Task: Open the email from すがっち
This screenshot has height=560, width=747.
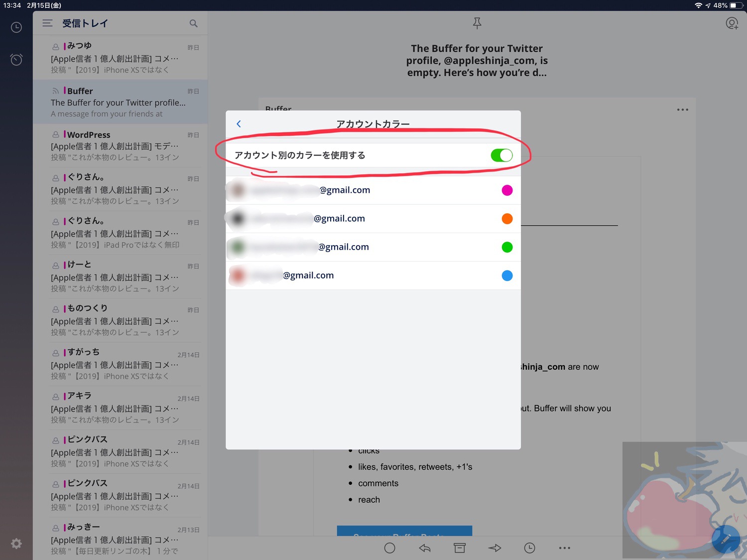Action: click(120, 364)
